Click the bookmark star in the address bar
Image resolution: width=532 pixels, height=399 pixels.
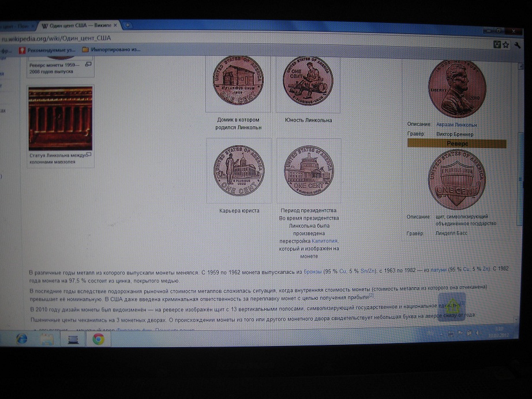[506, 45]
